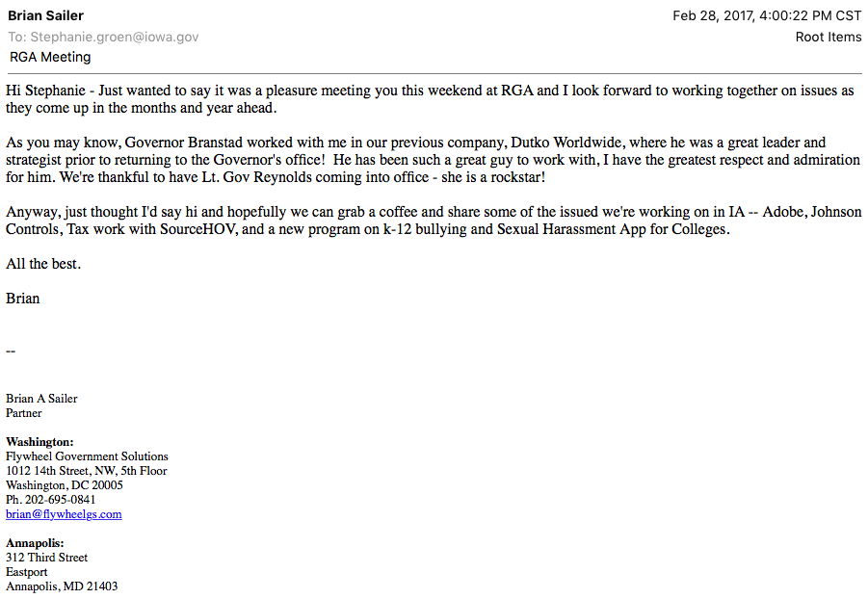This screenshot has width=868, height=599.
Task: Click the RGA Meeting subject line
Action: pyautogui.click(x=50, y=57)
